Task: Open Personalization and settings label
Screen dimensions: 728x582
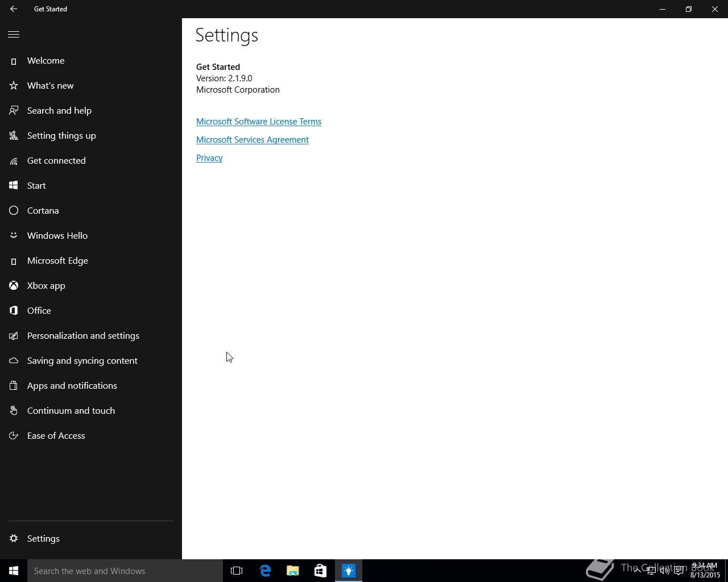Action: tap(83, 336)
